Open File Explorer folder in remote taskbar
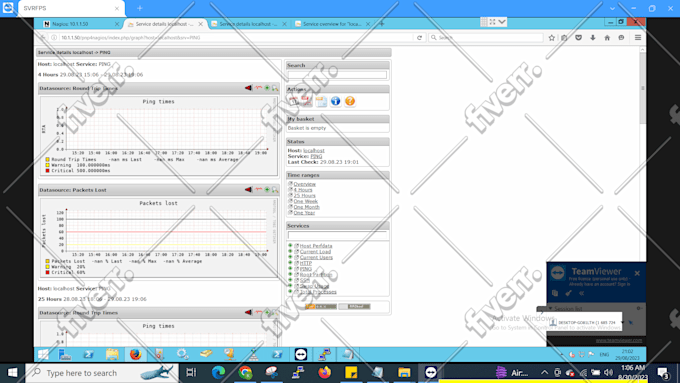Screen dimensions: 680x383 (x=112, y=354)
